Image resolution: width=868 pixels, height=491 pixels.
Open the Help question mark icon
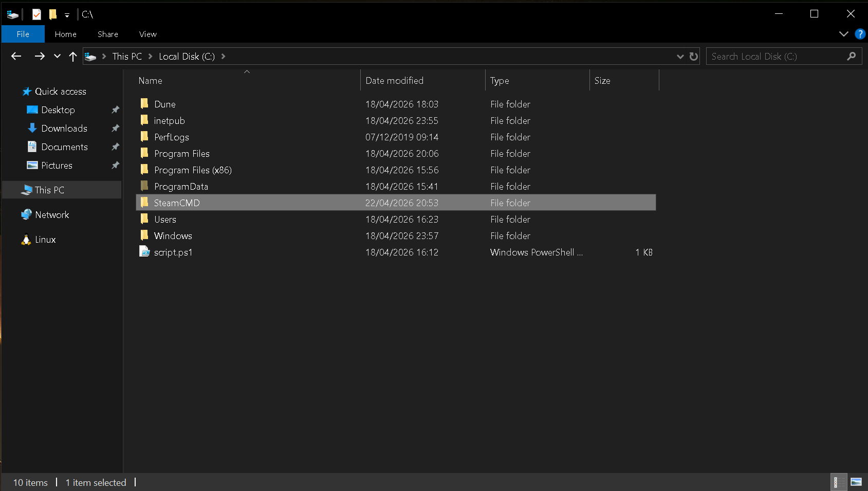pyautogui.click(x=860, y=34)
